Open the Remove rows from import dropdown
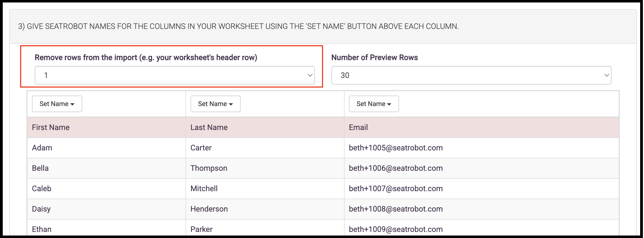Screen dimensions: 644x238 174,75
